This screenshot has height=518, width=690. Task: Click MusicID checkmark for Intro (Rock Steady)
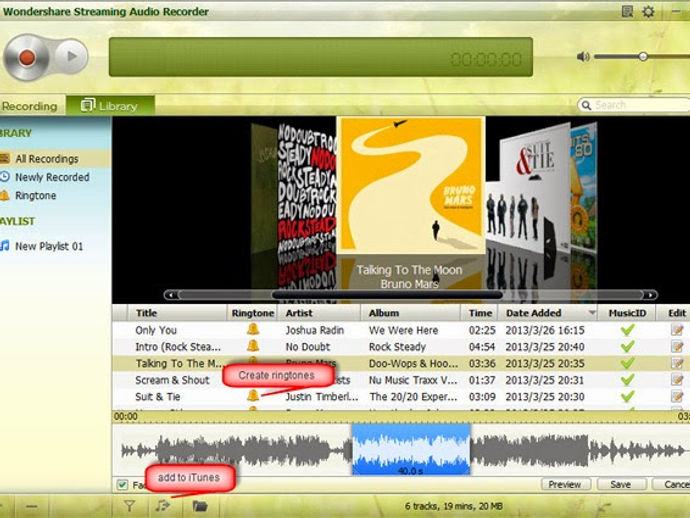click(x=628, y=346)
